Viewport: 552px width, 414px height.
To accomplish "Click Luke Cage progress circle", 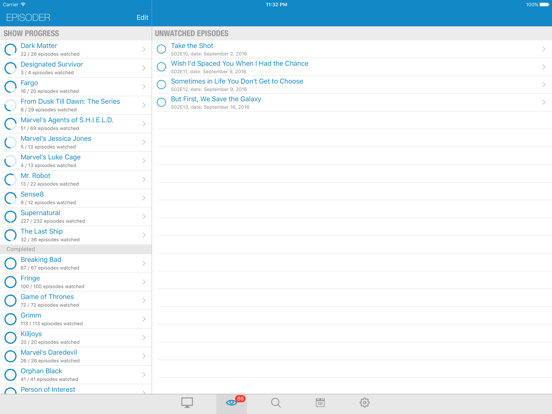I will pyautogui.click(x=10, y=161).
